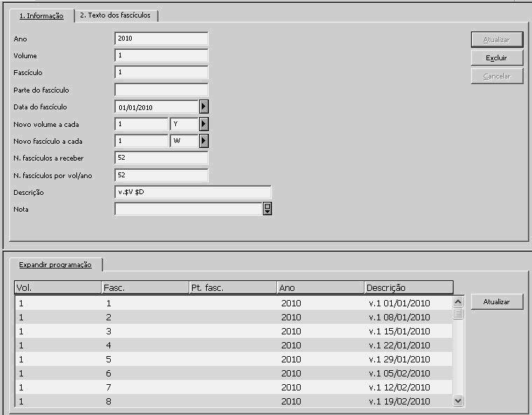Click the Cancelar button
Image resolution: width=532 pixels, height=415 pixels.
[x=497, y=76]
